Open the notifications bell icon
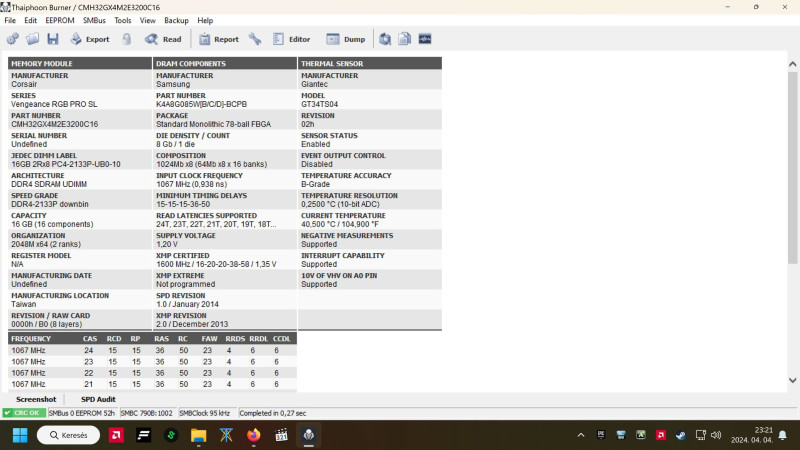800x450 pixels. point(783,435)
